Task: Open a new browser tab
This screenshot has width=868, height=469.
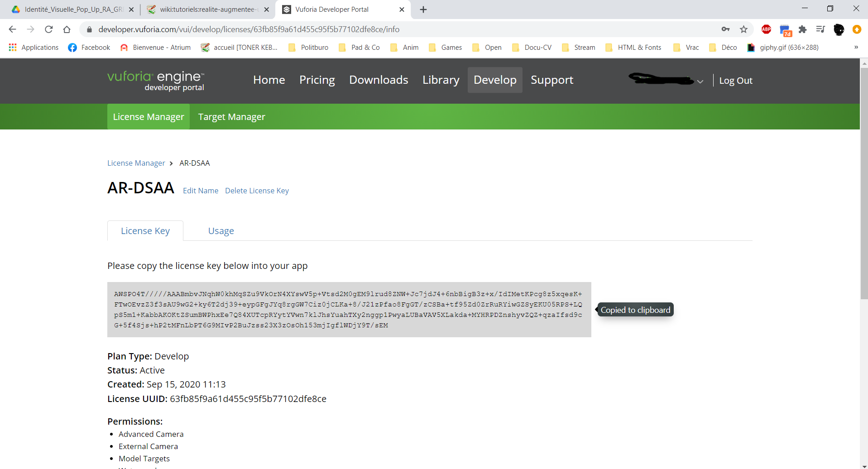Action: pos(423,10)
